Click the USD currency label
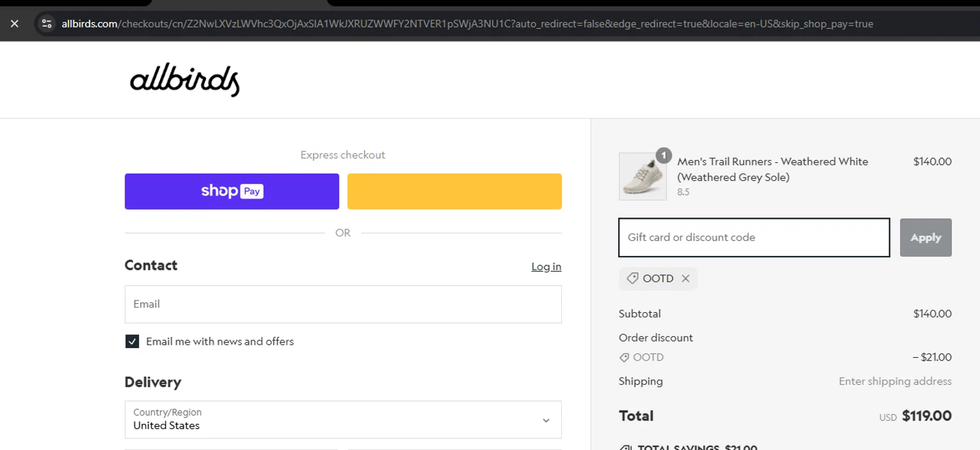The width and height of the screenshot is (980, 450). point(888,417)
